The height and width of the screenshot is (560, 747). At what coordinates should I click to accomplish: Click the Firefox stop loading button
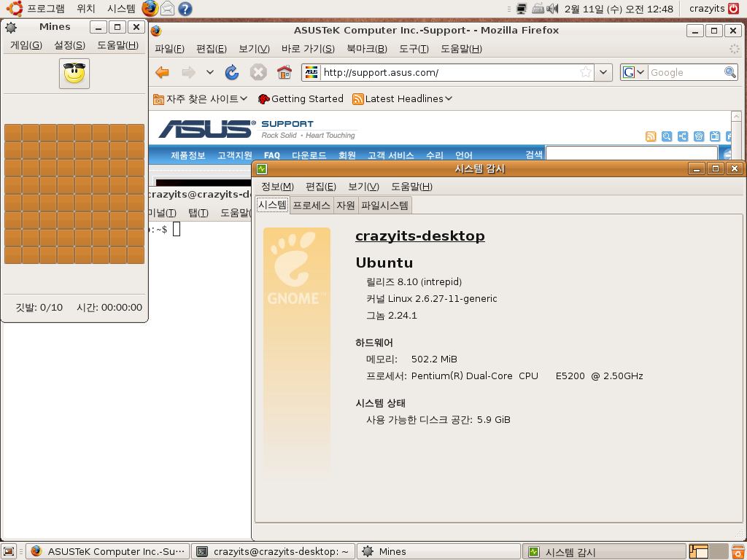pyautogui.click(x=258, y=72)
